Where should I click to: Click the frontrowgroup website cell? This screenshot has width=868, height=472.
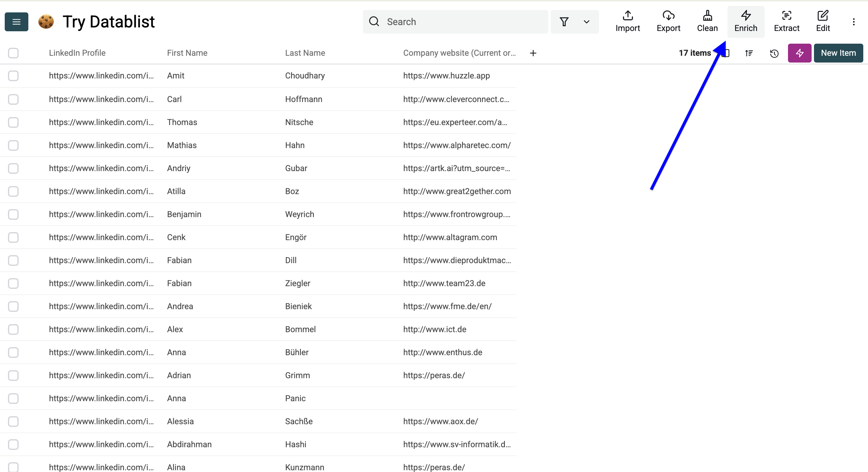pos(457,214)
